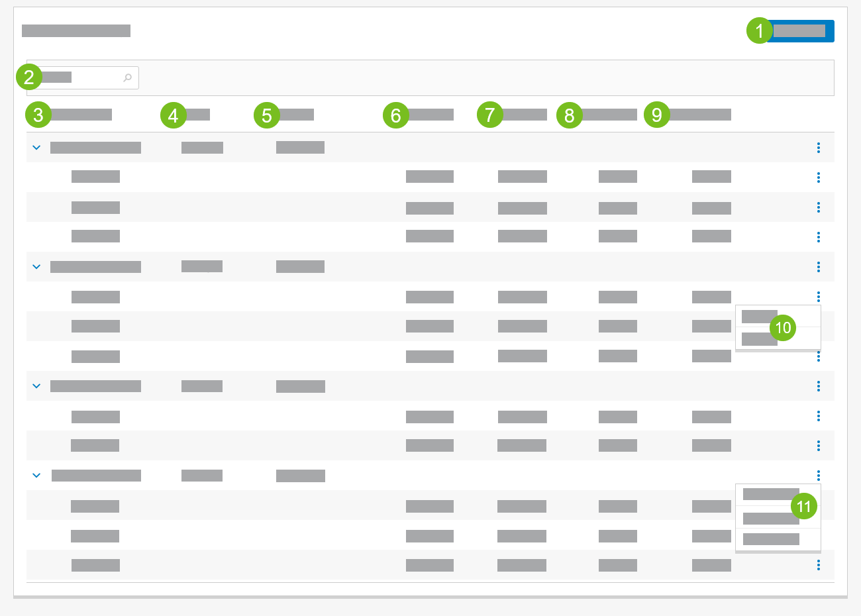Viewport: 861px width, 616px height.
Task: Click the column header marked 3
Action: tap(81, 115)
